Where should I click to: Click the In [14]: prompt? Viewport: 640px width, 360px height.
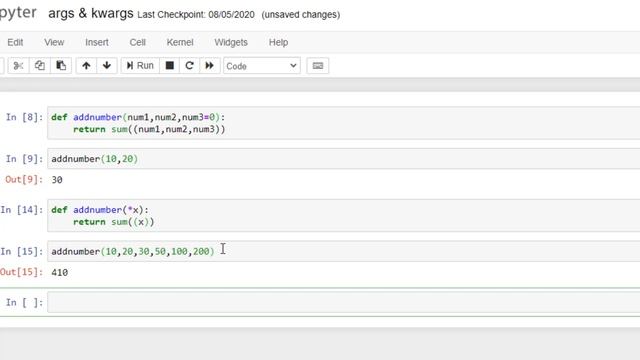pyautogui.click(x=22, y=210)
